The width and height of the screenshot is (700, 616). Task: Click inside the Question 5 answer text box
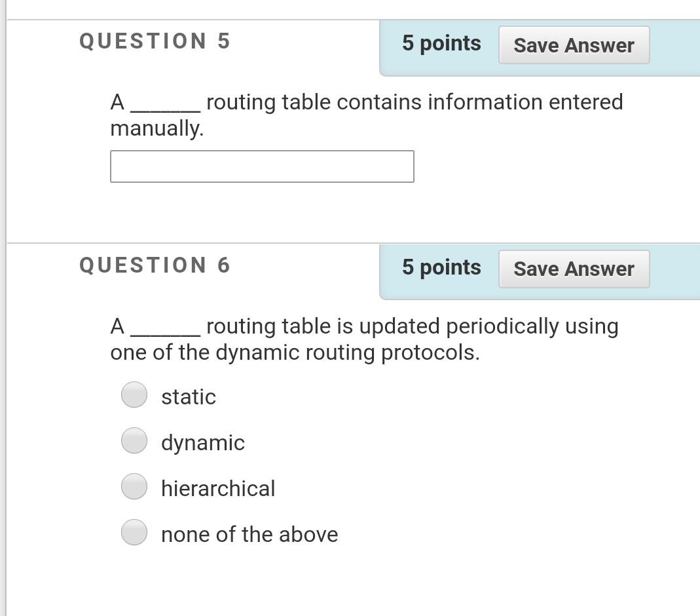pyautogui.click(x=262, y=166)
